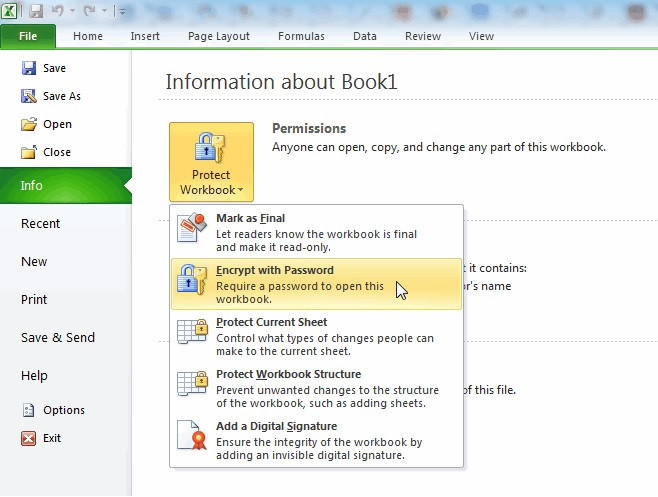Screen dimensions: 658x497
Task: Select Mark as Final menu entry
Action: tap(316, 232)
